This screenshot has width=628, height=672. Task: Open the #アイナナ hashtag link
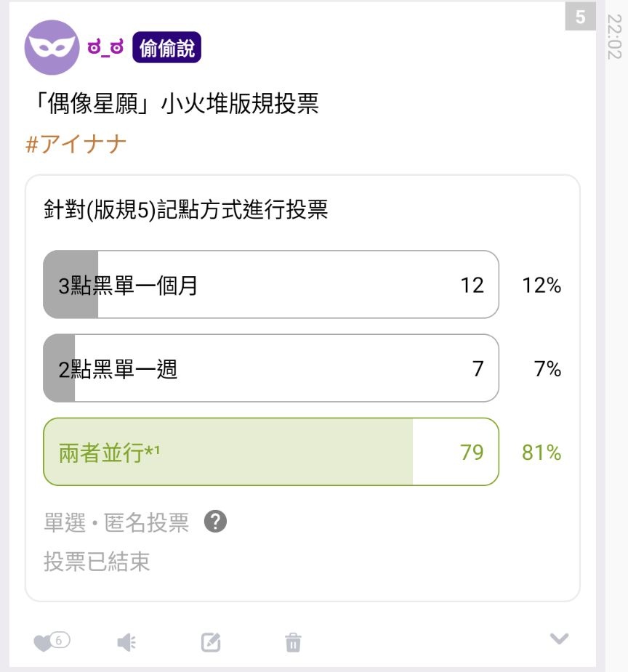76,144
